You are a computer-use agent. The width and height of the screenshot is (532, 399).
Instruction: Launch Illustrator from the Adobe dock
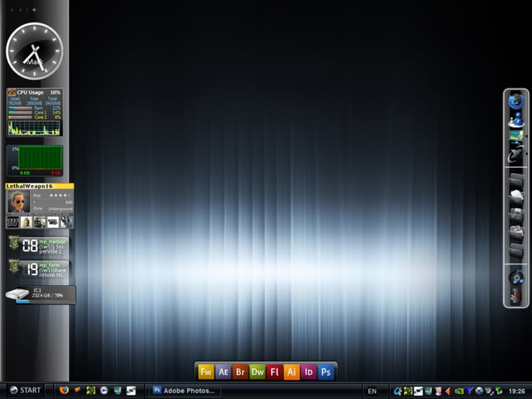click(292, 372)
